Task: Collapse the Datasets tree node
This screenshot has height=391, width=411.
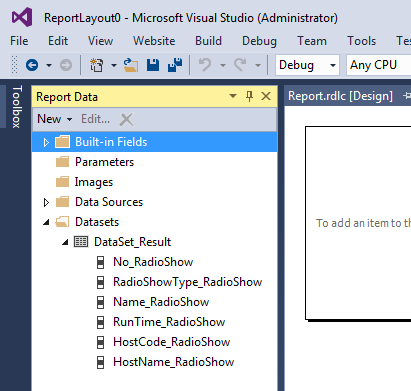Action: [46, 222]
